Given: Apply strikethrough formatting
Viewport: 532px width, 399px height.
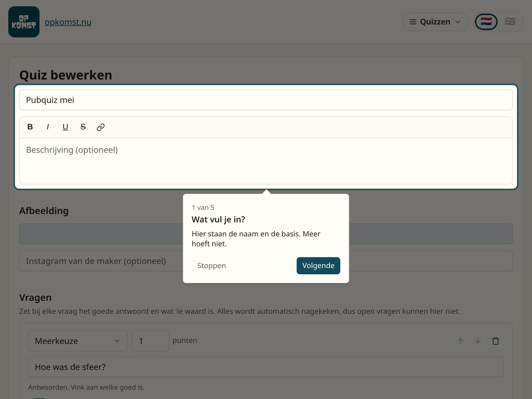Looking at the screenshot, I should coord(83,127).
